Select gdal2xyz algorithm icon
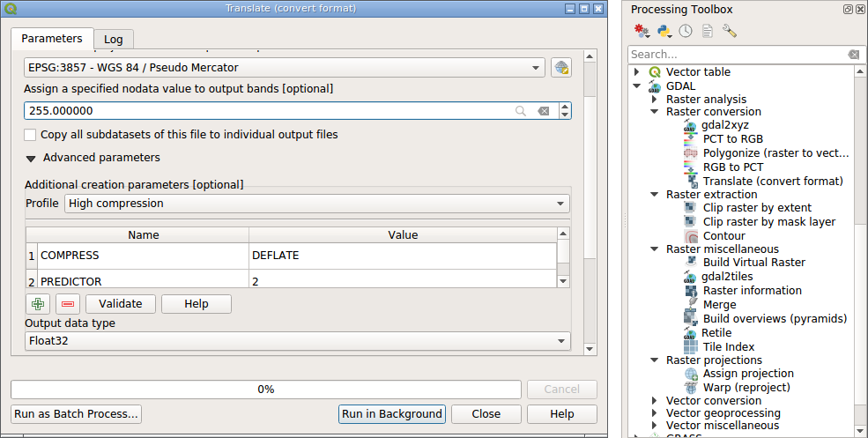Screen dimensions: 868x438 coord(690,125)
